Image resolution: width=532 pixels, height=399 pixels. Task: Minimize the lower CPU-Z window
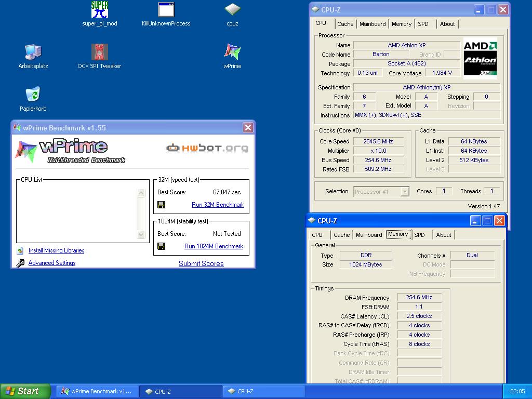pos(475,221)
